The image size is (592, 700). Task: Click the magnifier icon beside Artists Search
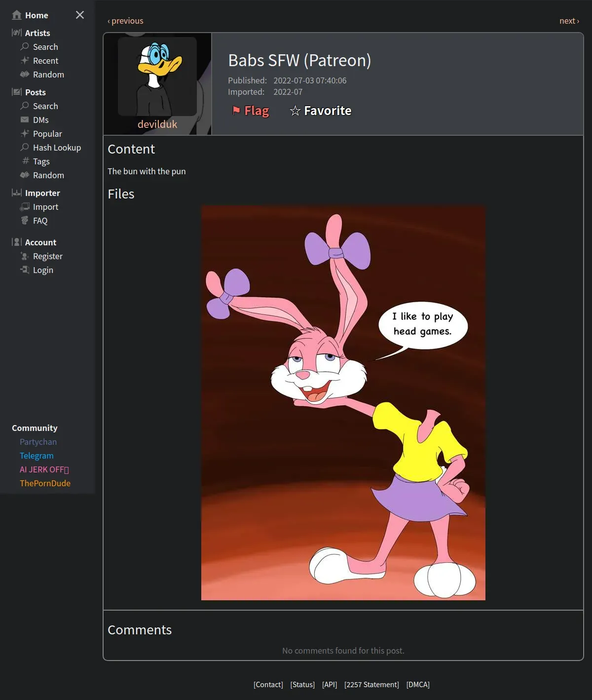tap(25, 46)
